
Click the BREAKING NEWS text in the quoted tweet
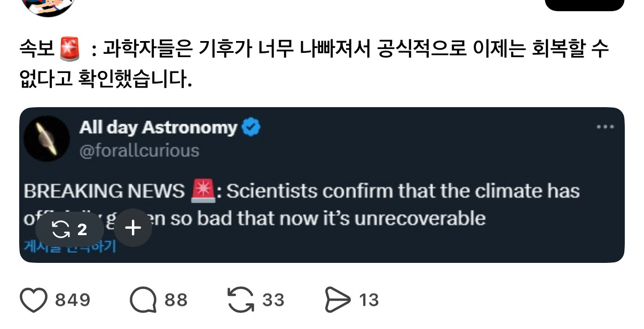104,191
